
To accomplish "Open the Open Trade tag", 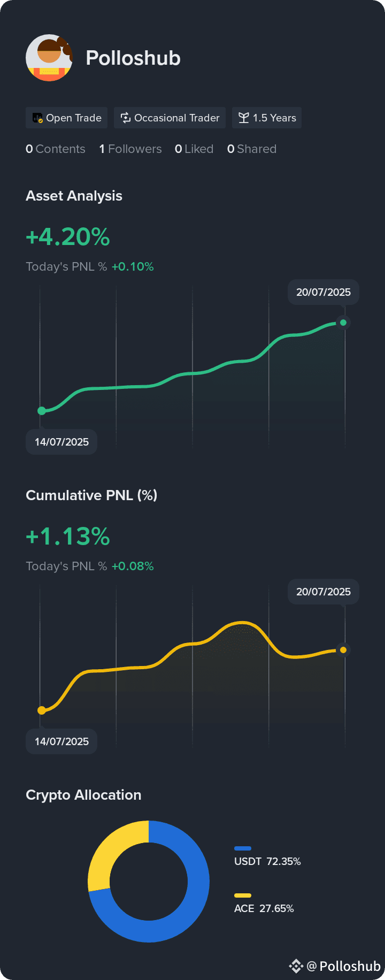I will click(x=67, y=118).
